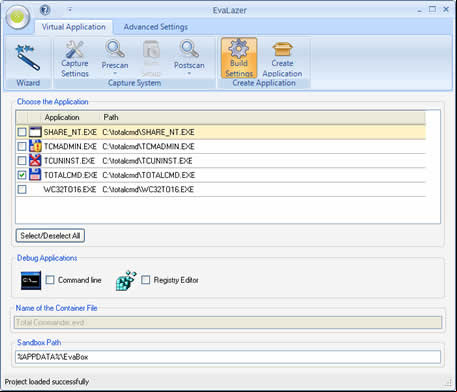The height and width of the screenshot is (392, 457).
Task: Click the TCMADMIN.EXE floppy icon
Action: pyautogui.click(x=35, y=147)
